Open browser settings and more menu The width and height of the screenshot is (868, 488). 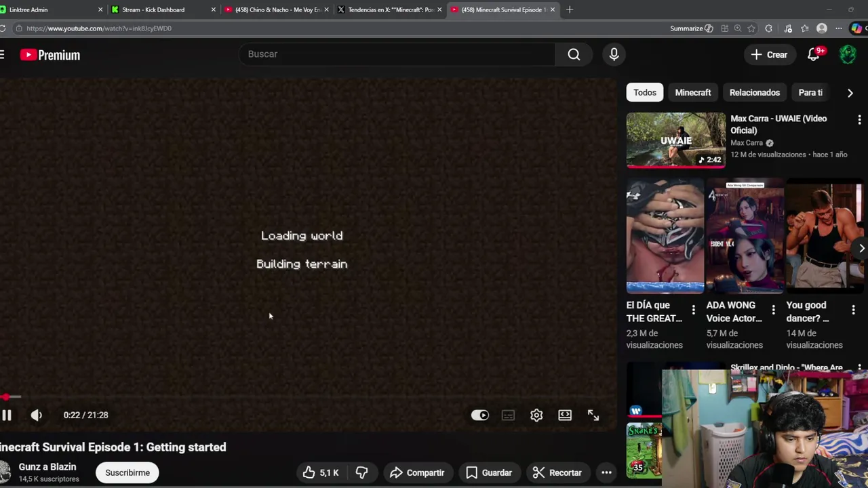pyautogui.click(x=839, y=28)
